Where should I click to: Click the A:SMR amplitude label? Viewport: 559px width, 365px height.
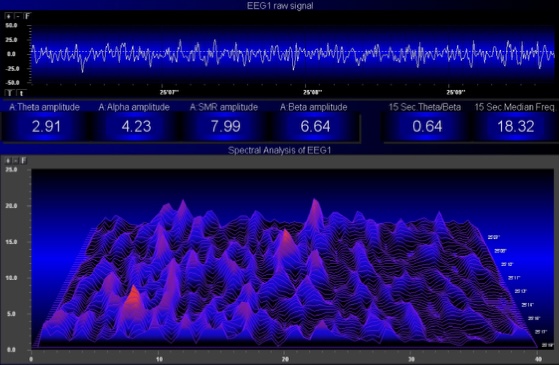tap(224, 107)
